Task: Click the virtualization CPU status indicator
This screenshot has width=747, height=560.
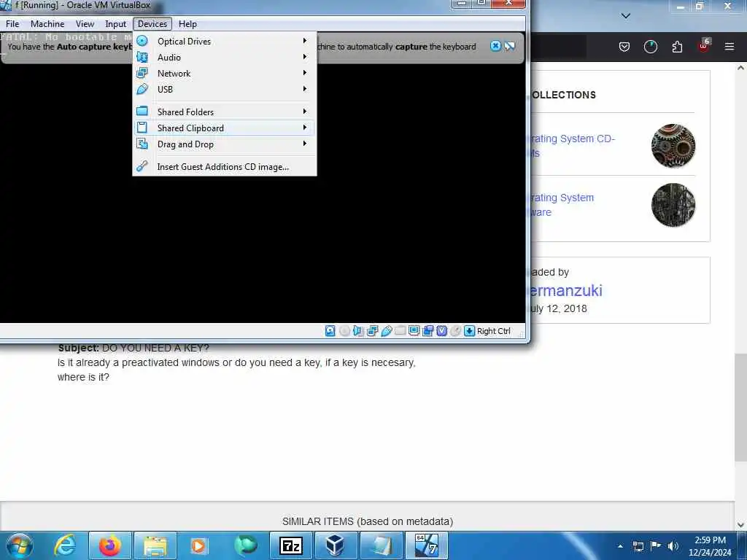Action: click(441, 331)
